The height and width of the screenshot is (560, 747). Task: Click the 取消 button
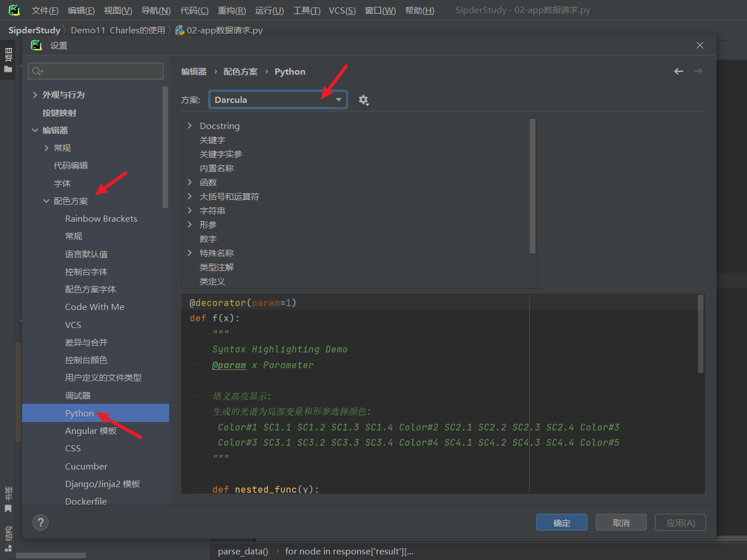621,523
